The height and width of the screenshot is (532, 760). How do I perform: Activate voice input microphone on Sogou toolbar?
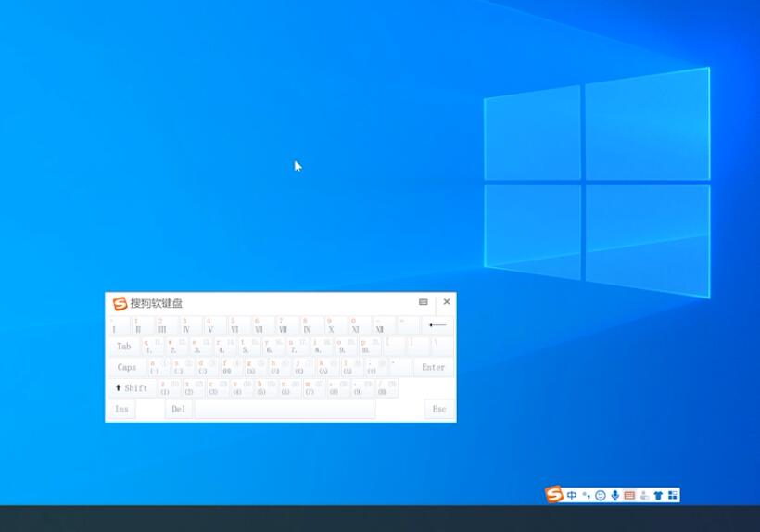click(x=615, y=495)
